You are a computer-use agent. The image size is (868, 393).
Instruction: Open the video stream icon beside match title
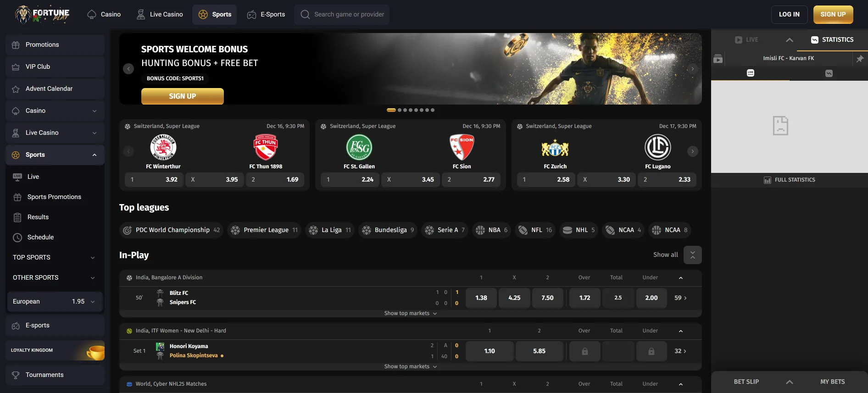[x=718, y=59]
